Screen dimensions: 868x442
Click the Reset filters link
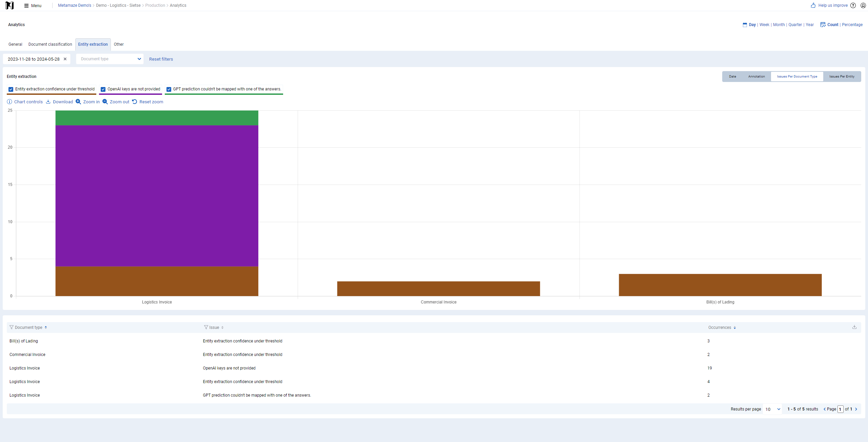161,59
